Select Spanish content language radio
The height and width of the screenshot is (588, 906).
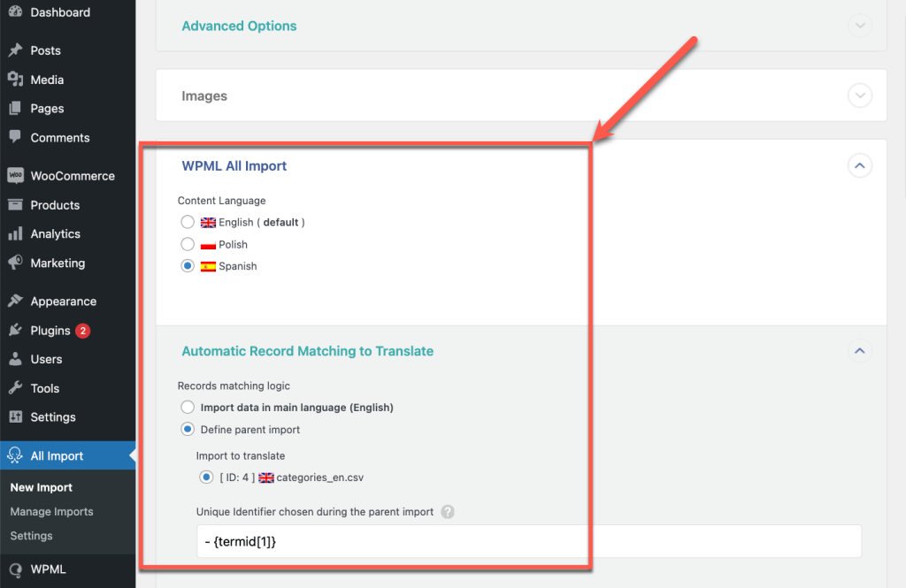pyautogui.click(x=188, y=265)
